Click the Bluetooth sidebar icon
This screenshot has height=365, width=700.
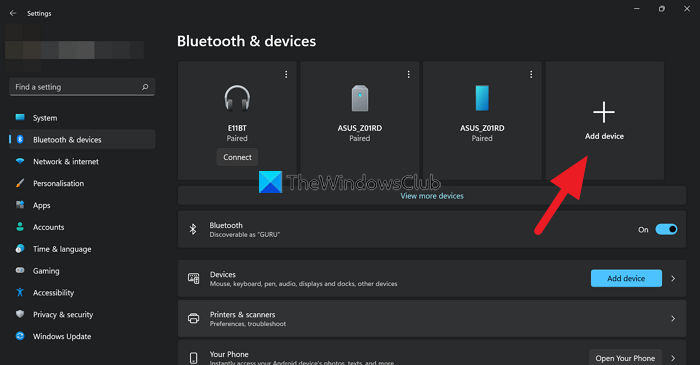[x=20, y=139]
